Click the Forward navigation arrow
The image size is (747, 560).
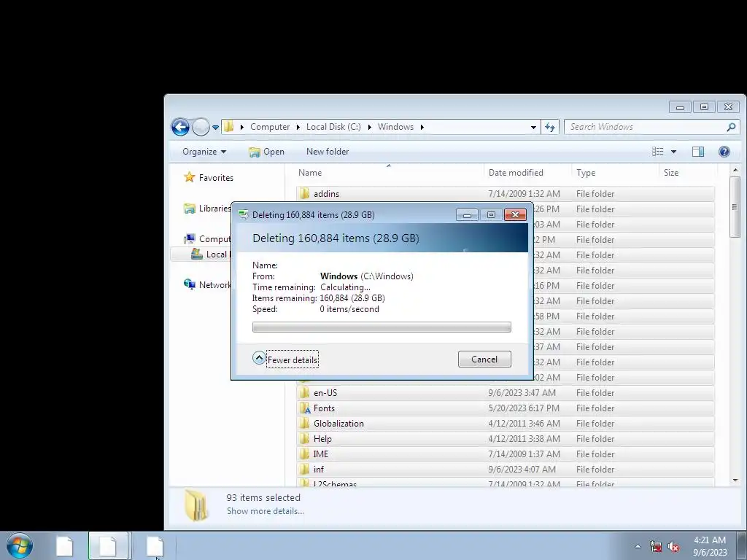pyautogui.click(x=201, y=127)
